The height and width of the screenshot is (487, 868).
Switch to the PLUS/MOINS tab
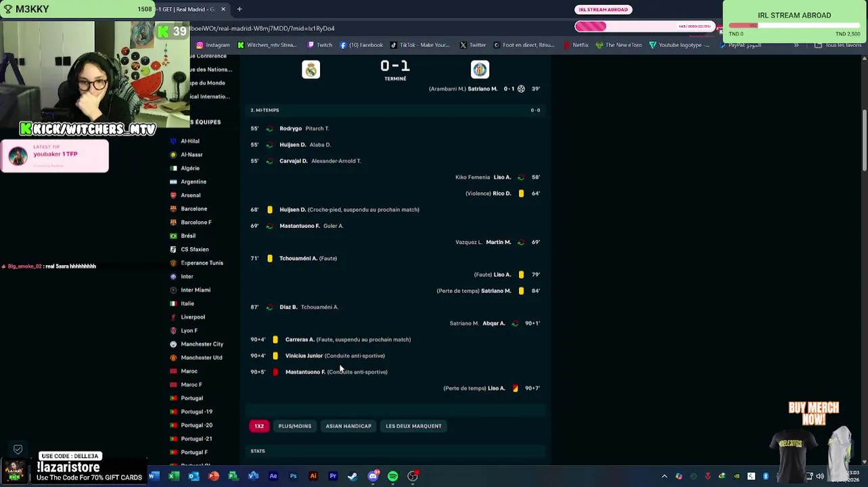pos(295,426)
